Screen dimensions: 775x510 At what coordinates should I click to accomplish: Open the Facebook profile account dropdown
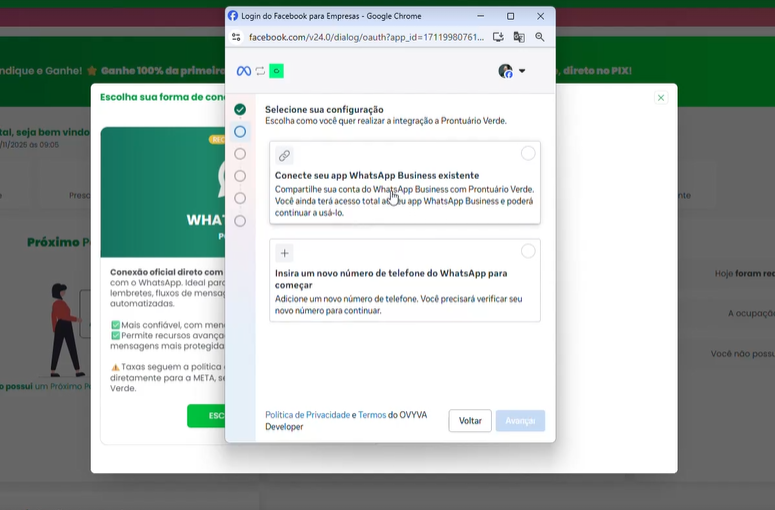click(512, 71)
